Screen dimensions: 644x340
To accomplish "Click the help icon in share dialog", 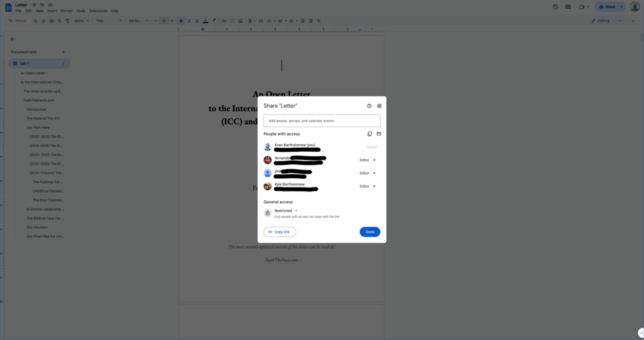I will (369, 106).
